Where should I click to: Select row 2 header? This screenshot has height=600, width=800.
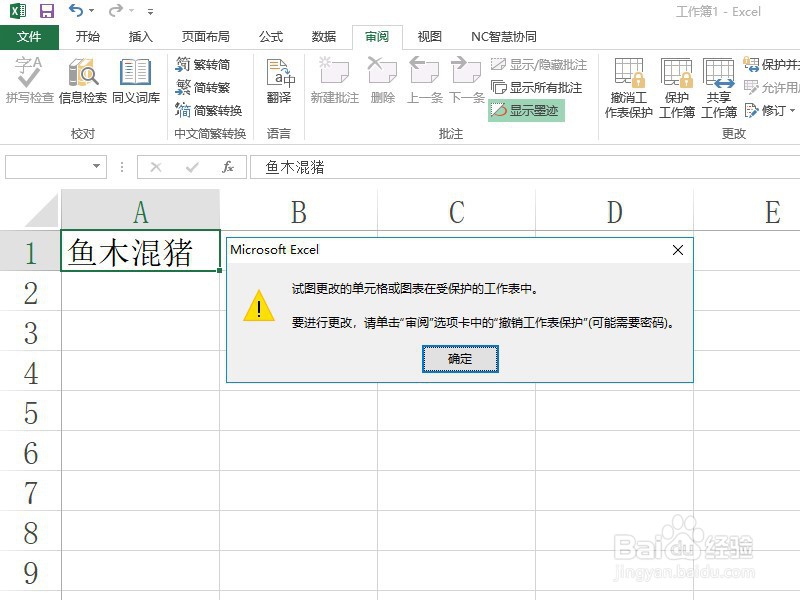(31, 291)
